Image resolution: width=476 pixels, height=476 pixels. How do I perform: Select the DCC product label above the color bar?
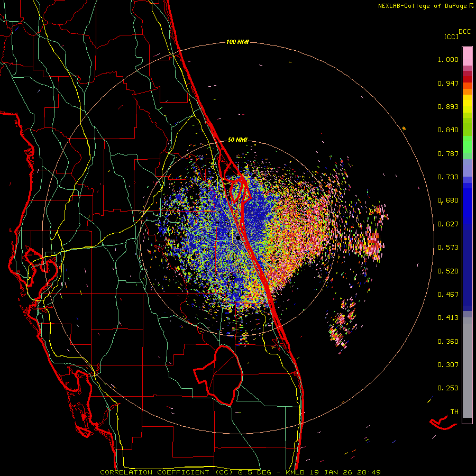point(465,32)
